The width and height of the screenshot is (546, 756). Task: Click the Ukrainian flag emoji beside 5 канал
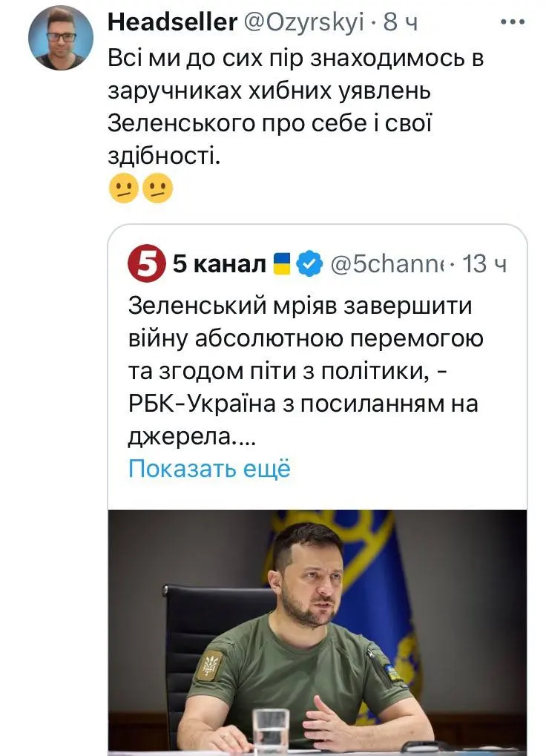(x=282, y=263)
